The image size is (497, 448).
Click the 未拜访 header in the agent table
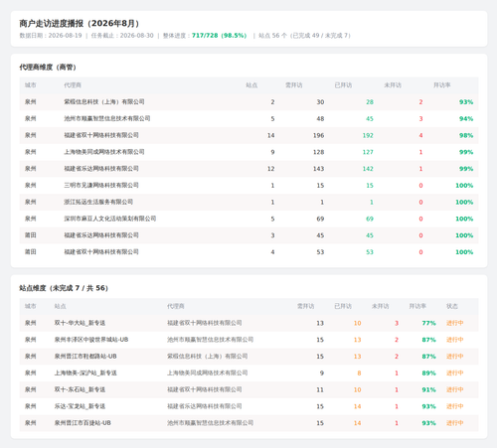pyautogui.click(x=393, y=85)
